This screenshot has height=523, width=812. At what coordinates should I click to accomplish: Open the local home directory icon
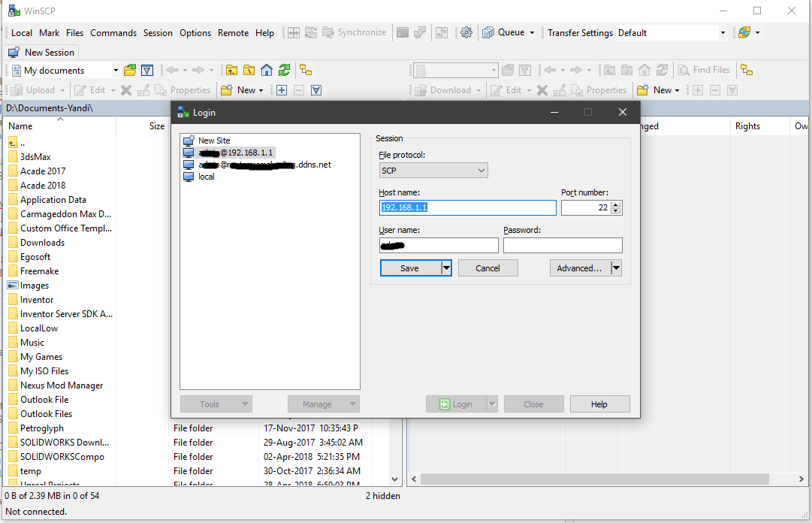click(x=267, y=70)
